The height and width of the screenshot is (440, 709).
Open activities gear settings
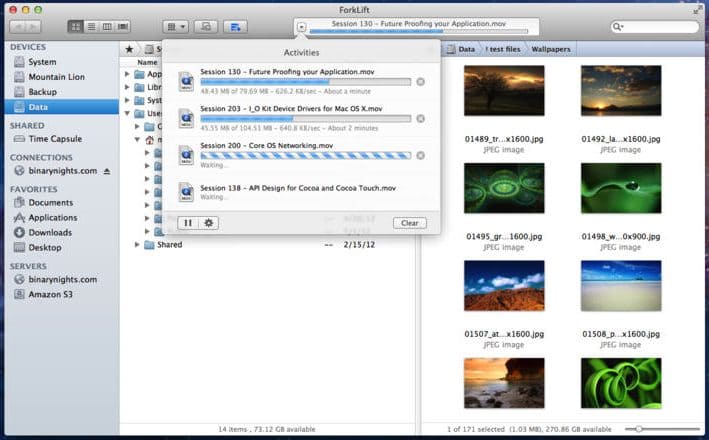click(x=208, y=223)
